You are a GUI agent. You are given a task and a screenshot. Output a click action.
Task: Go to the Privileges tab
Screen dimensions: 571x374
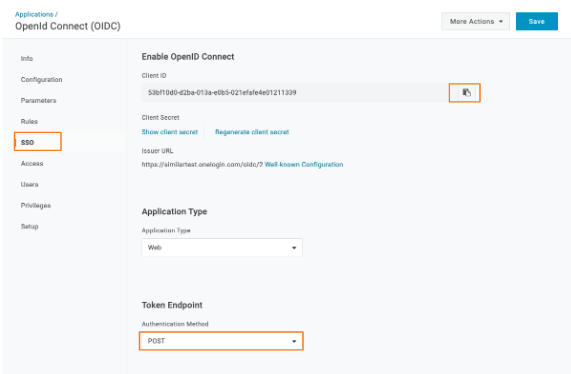36,206
